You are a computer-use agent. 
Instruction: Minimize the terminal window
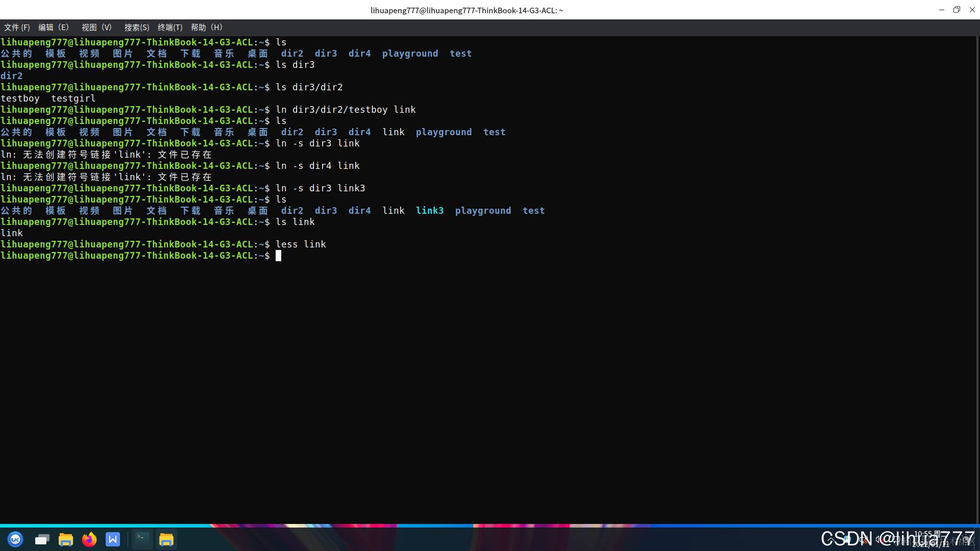941,10
